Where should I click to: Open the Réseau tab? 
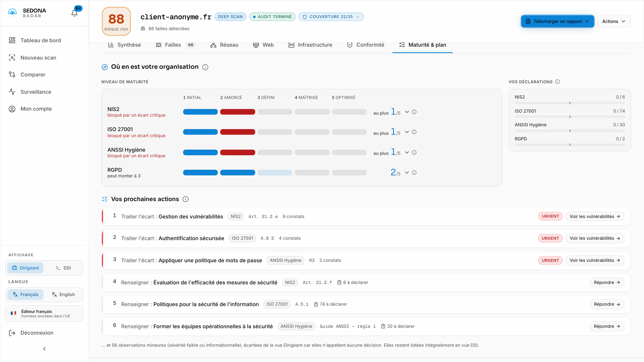[224, 45]
